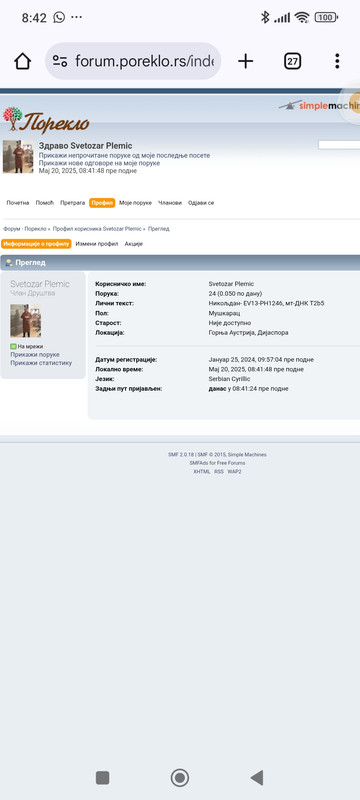Go to Почетна menu item

18,203
